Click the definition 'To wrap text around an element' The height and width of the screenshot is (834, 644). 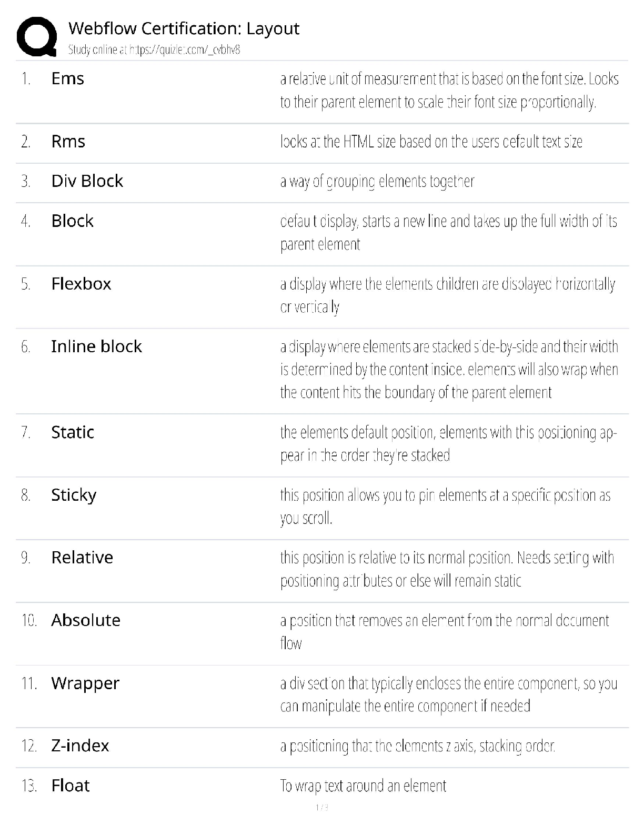coord(363,786)
